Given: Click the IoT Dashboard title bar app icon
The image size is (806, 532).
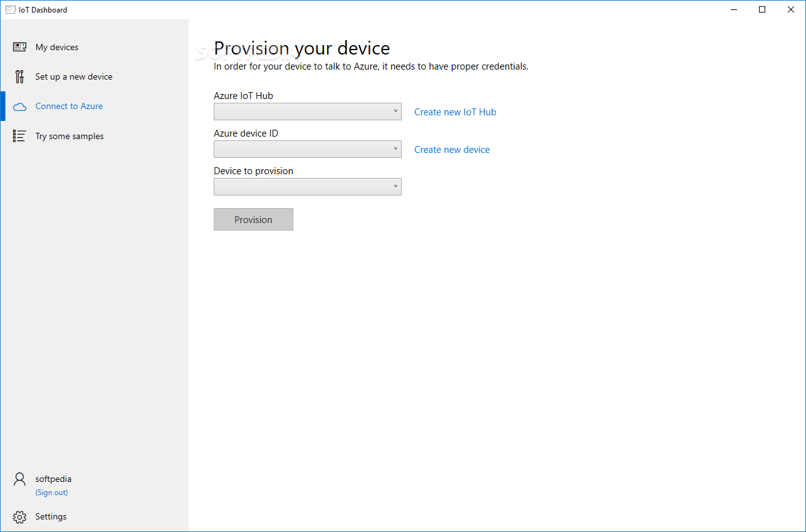Looking at the screenshot, I should pyautogui.click(x=11, y=9).
